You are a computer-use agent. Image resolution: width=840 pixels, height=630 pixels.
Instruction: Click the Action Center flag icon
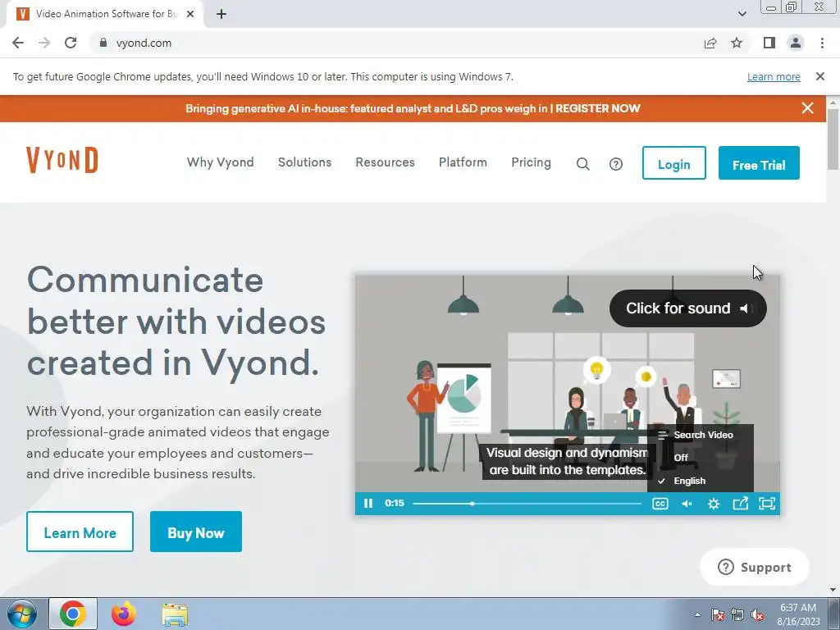point(718,614)
